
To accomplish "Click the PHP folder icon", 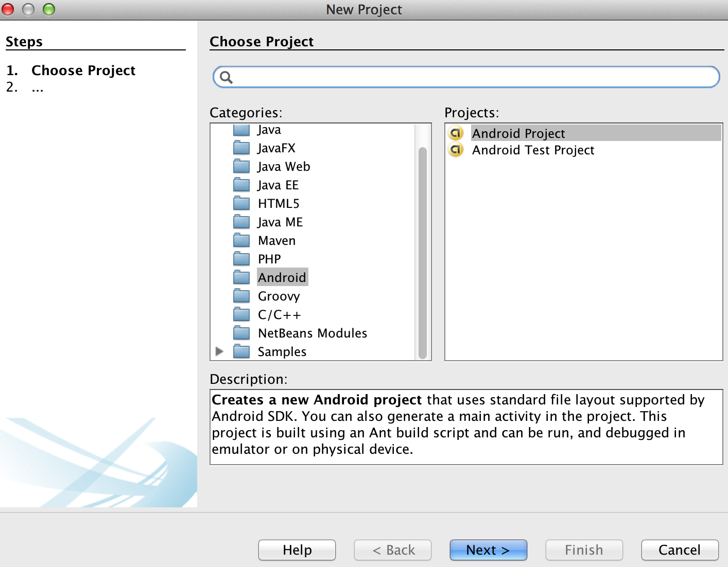I will click(241, 259).
